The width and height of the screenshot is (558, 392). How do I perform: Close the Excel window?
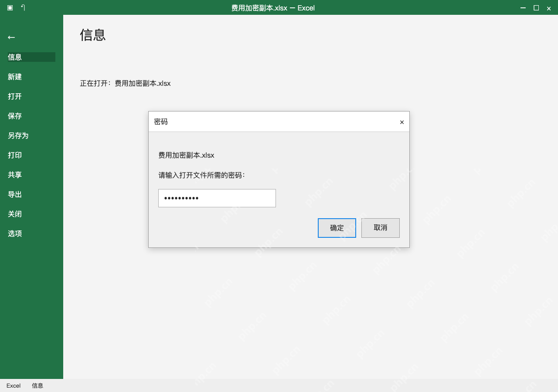point(549,8)
